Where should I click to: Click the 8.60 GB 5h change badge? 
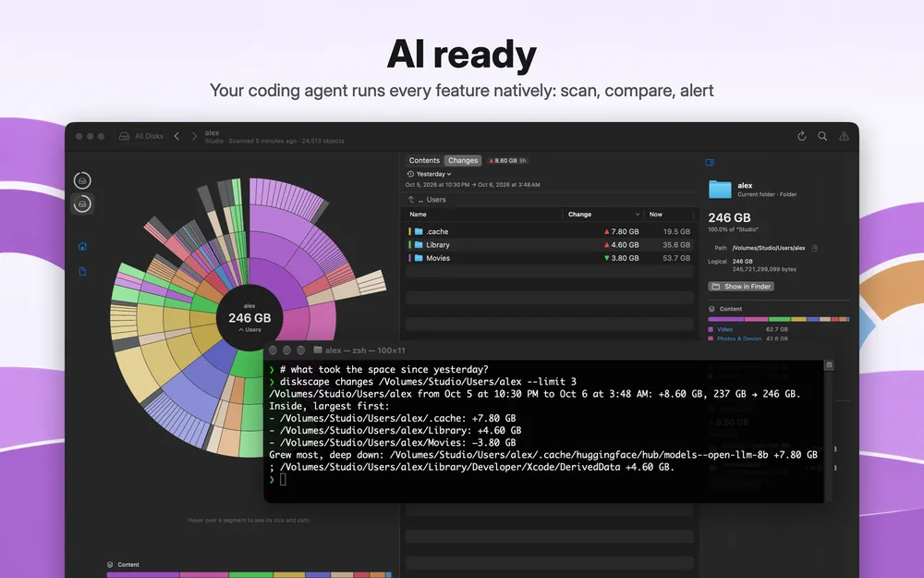click(x=507, y=160)
